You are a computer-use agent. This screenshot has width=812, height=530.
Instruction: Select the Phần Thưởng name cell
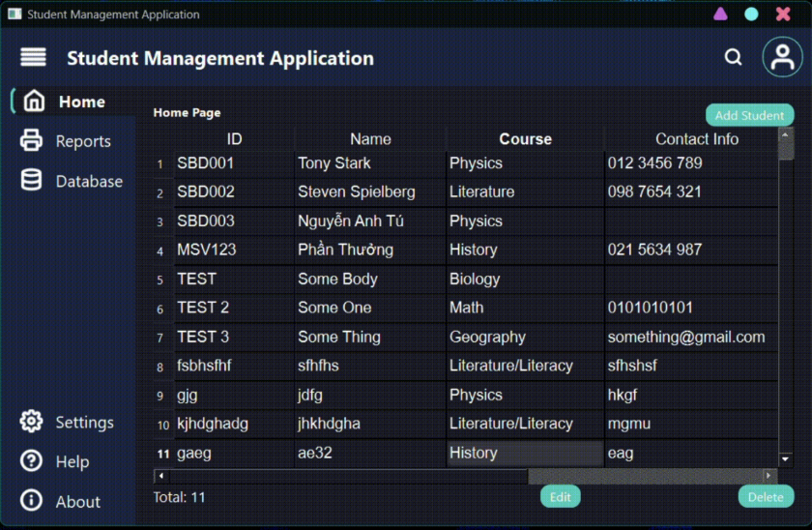point(370,250)
